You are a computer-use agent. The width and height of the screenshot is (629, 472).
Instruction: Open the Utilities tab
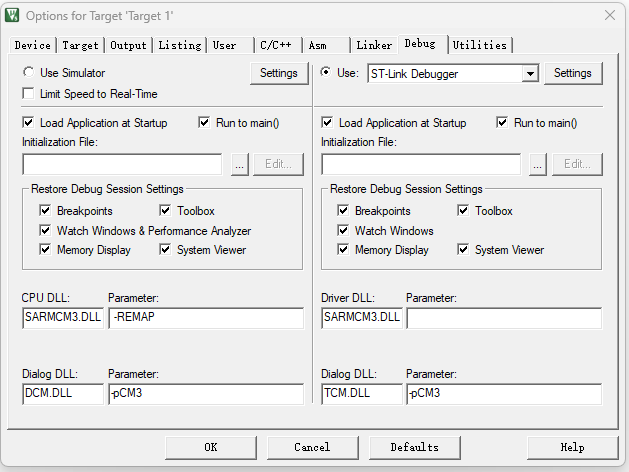480,45
